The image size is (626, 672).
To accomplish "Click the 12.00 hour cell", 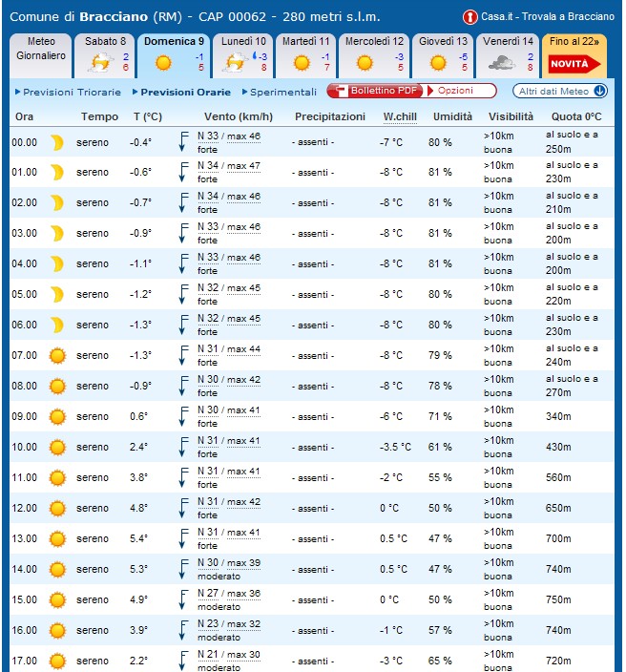I will click(x=25, y=508).
